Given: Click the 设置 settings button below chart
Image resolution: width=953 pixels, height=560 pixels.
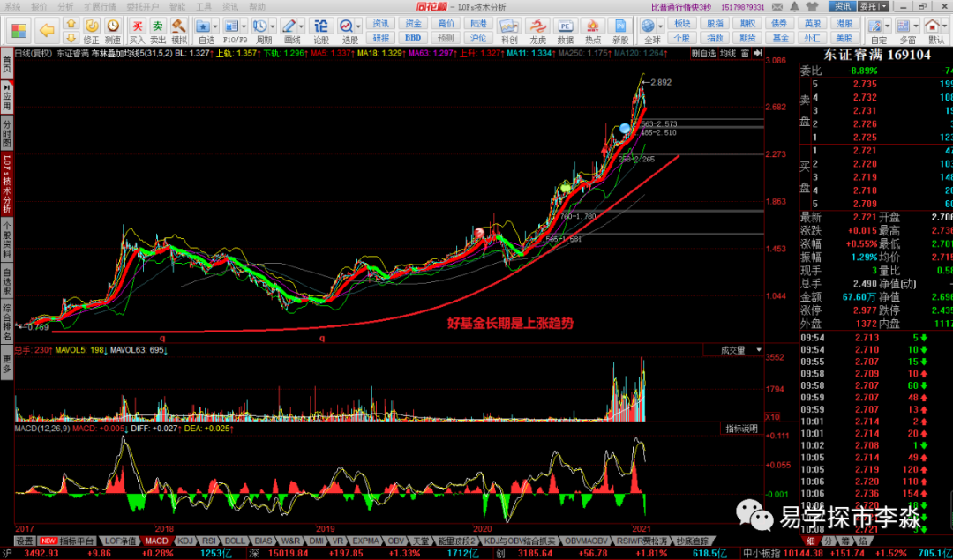Looking at the screenshot, I should pos(25,541).
